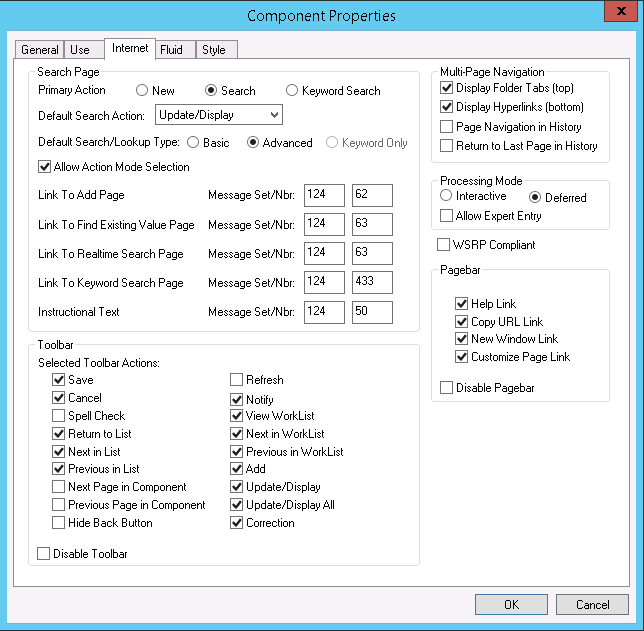The height and width of the screenshot is (631, 644).
Task: Edit Instructional Text number 50 field
Action: (x=372, y=312)
